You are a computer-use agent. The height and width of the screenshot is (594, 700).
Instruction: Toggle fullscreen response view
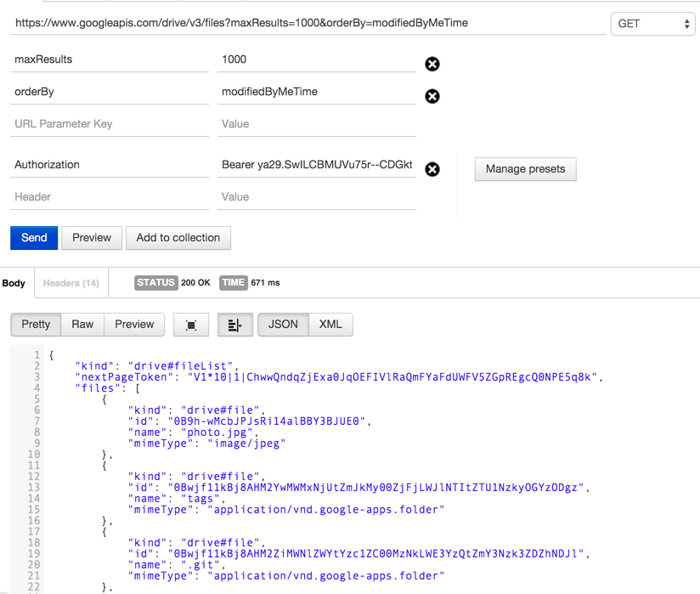point(190,325)
